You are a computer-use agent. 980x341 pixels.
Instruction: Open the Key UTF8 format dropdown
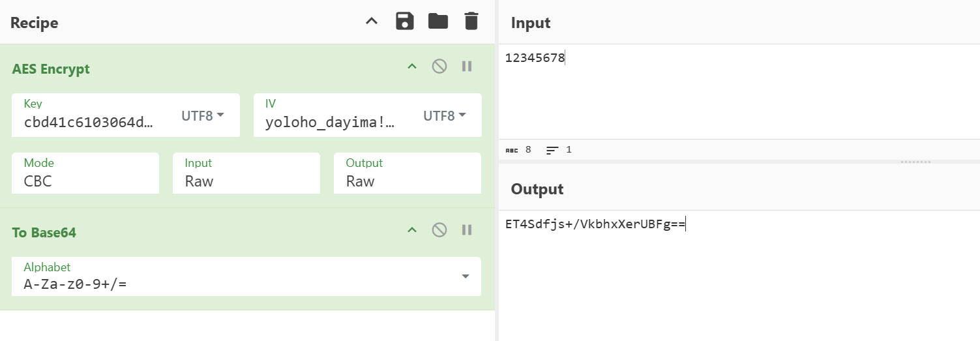203,116
